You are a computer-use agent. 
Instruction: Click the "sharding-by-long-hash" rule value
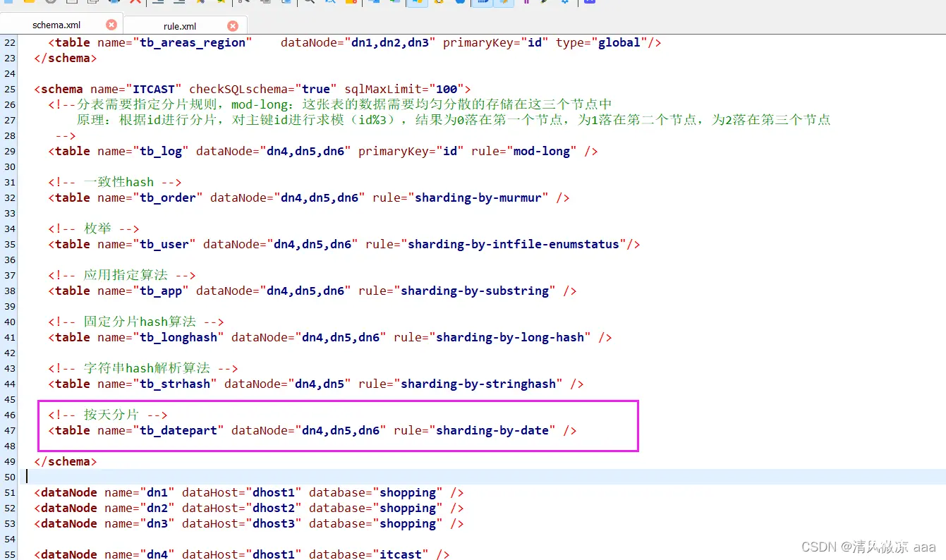click(510, 337)
